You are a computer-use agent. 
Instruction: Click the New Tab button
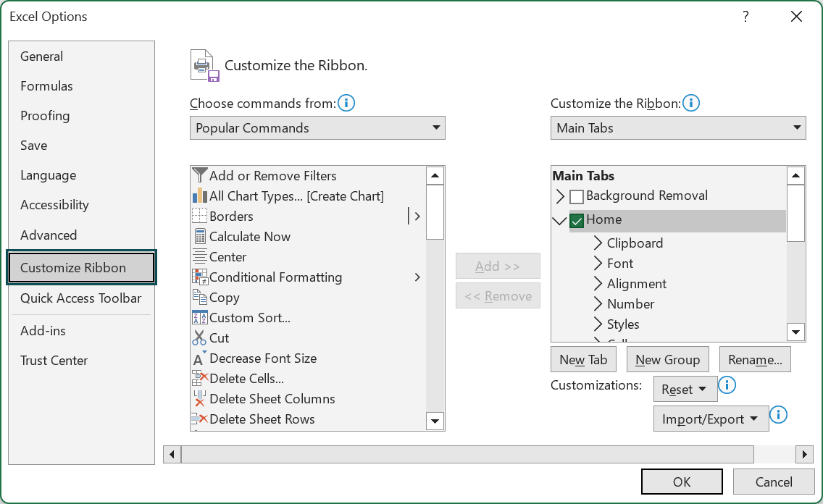coord(583,359)
